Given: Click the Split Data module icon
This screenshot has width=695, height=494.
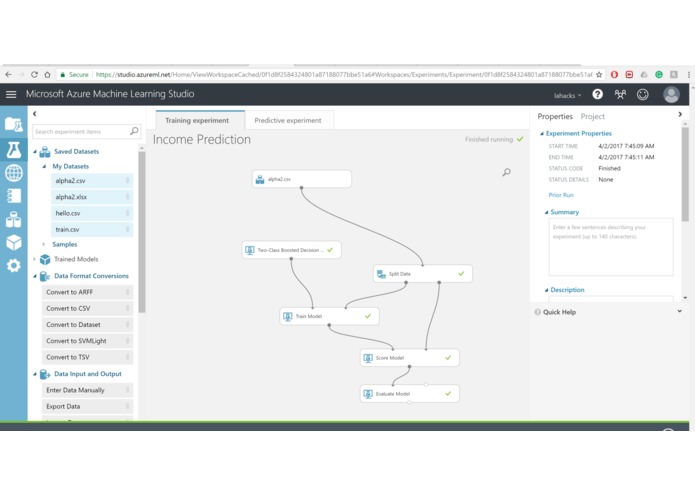Looking at the screenshot, I should click(381, 274).
